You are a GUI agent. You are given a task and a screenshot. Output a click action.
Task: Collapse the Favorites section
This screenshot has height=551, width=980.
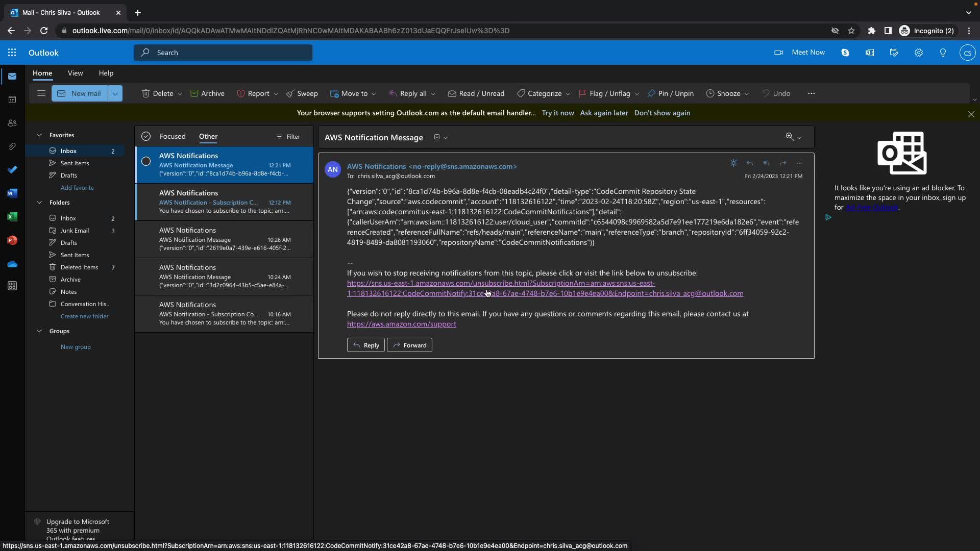[x=39, y=135]
